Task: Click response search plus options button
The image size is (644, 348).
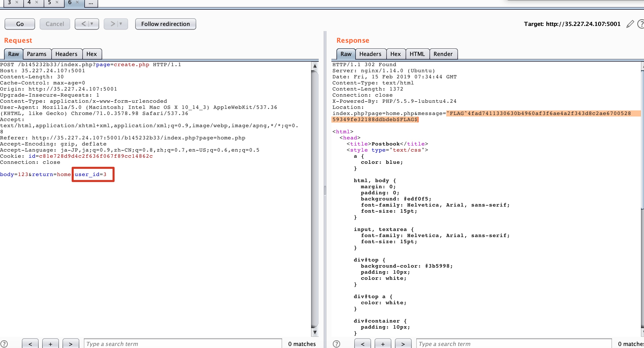Action: click(383, 344)
